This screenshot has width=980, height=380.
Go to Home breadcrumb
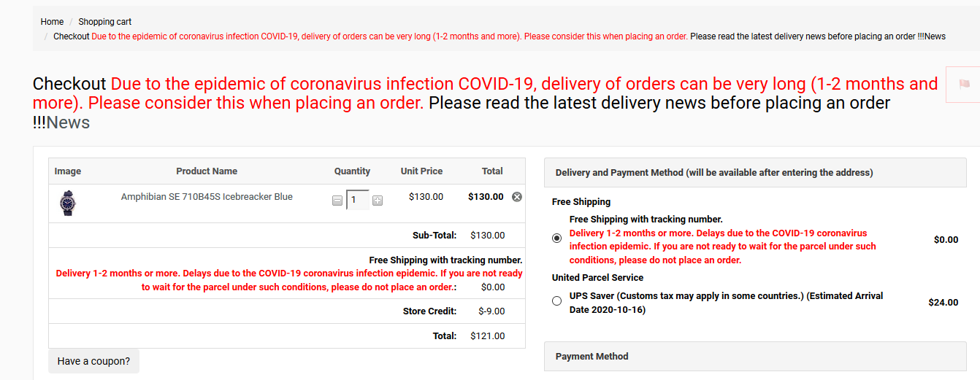tap(52, 22)
